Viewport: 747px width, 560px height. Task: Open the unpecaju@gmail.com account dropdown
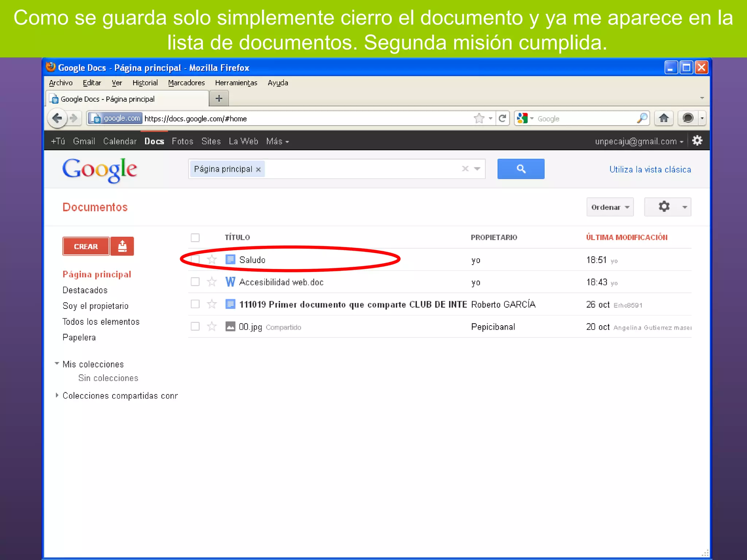(x=639, y=141)
